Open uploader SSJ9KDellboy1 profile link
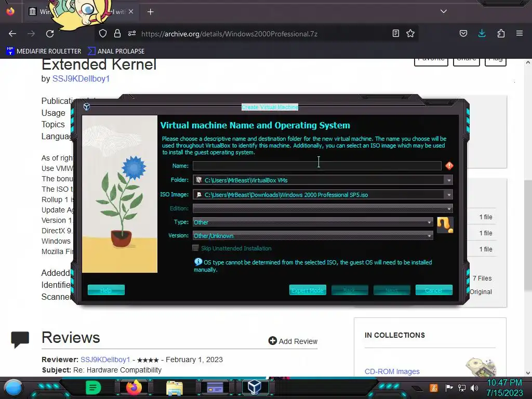This screenshot has height=399, width=532. pos(81,79)
